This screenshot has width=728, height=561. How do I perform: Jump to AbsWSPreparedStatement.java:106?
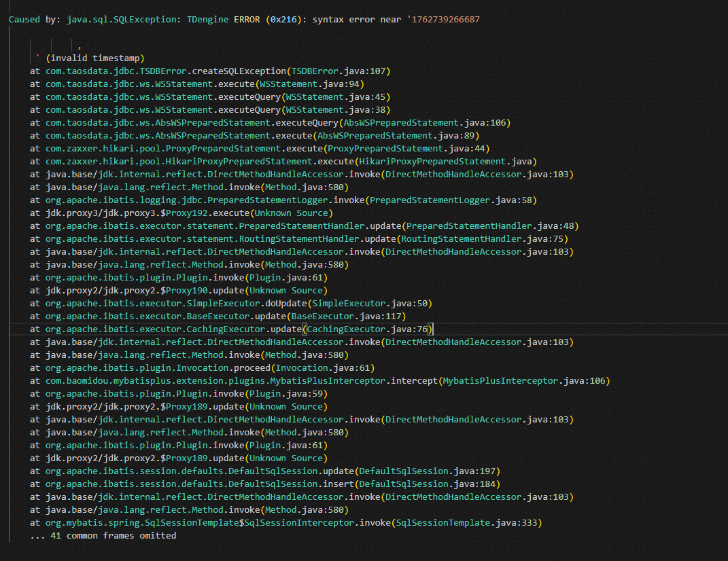[425, 123]
